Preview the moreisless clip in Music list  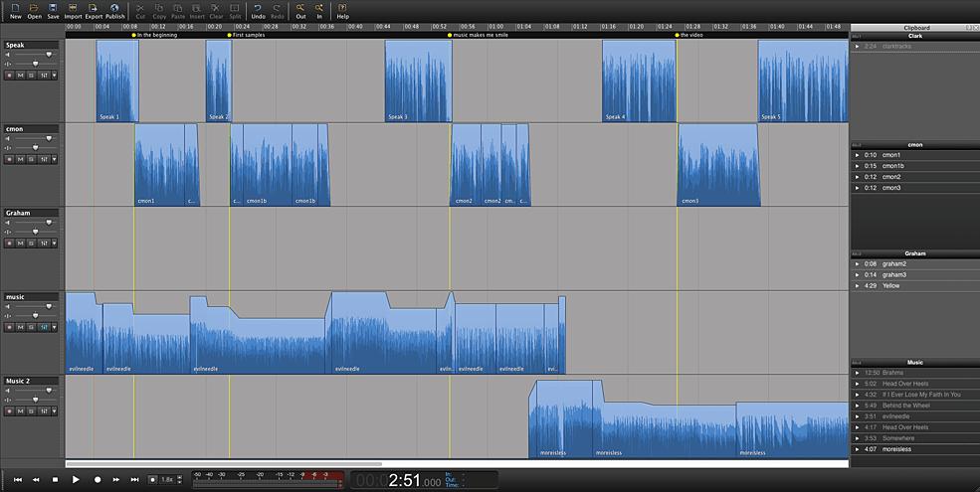point(857,449)
